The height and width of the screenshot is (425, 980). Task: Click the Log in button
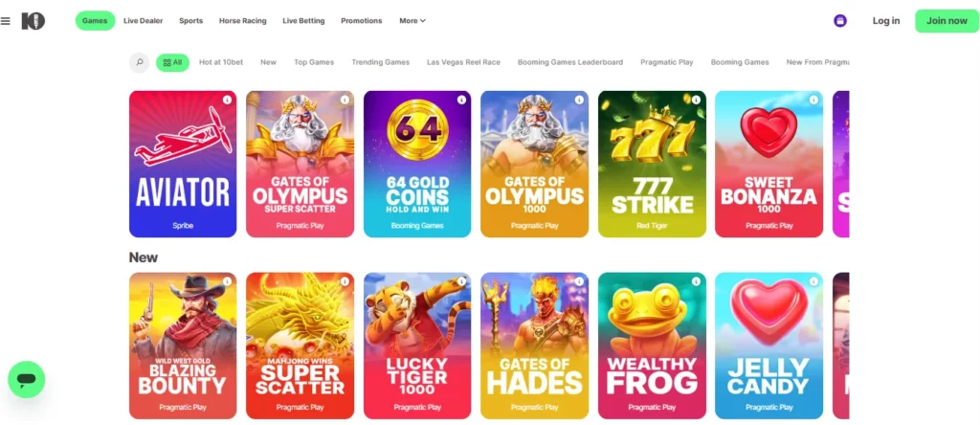(886, 21)
